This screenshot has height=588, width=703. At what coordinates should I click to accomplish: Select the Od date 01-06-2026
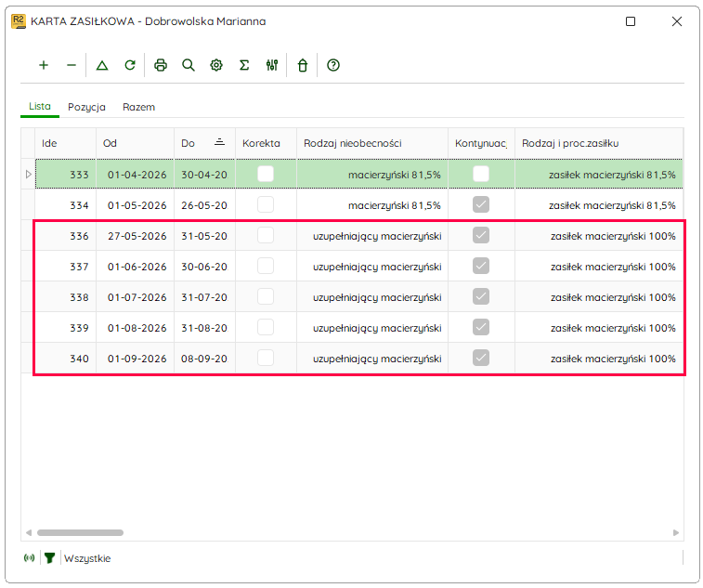pos(135,267)
